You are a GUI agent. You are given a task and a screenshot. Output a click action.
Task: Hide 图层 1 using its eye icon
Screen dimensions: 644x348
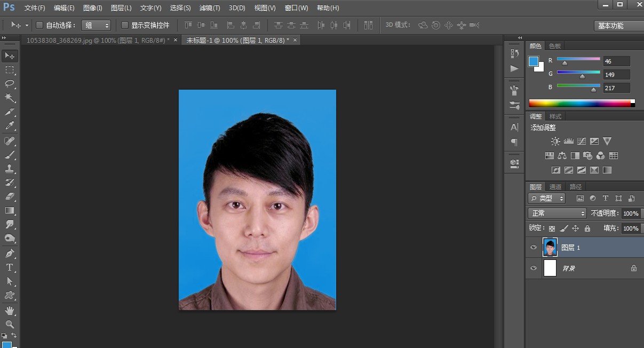point(534,248)
